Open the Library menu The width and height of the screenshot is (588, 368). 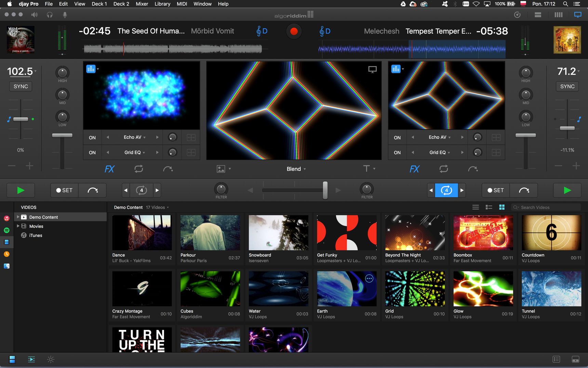tap(162, 4)
